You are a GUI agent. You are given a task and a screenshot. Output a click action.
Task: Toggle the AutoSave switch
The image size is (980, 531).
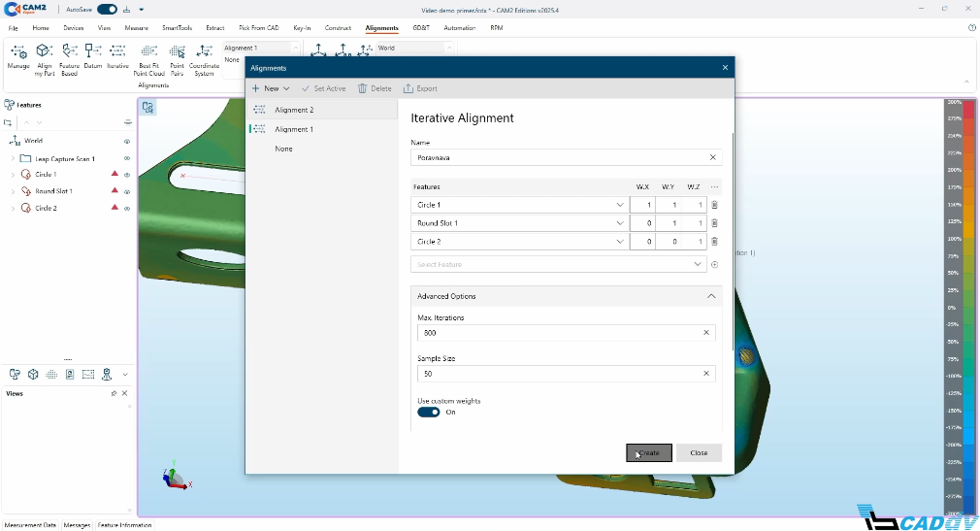pos(107,10)
